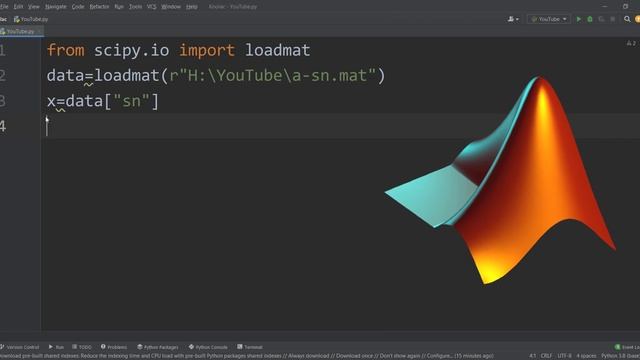Close the YouTube.py editor tab
The width and height of the screenshot is (640, 360).
click(39, 31)
